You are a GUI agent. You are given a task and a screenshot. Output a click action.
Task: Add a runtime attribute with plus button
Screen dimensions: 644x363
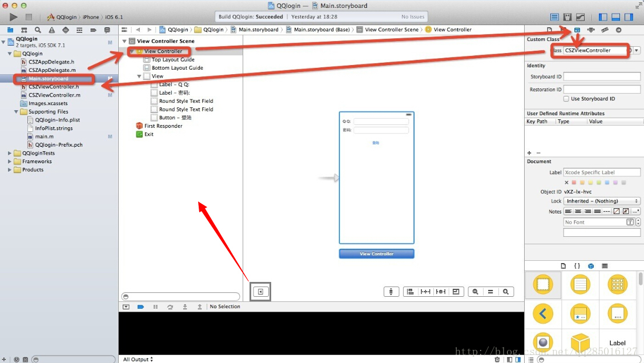click(529, 153)
